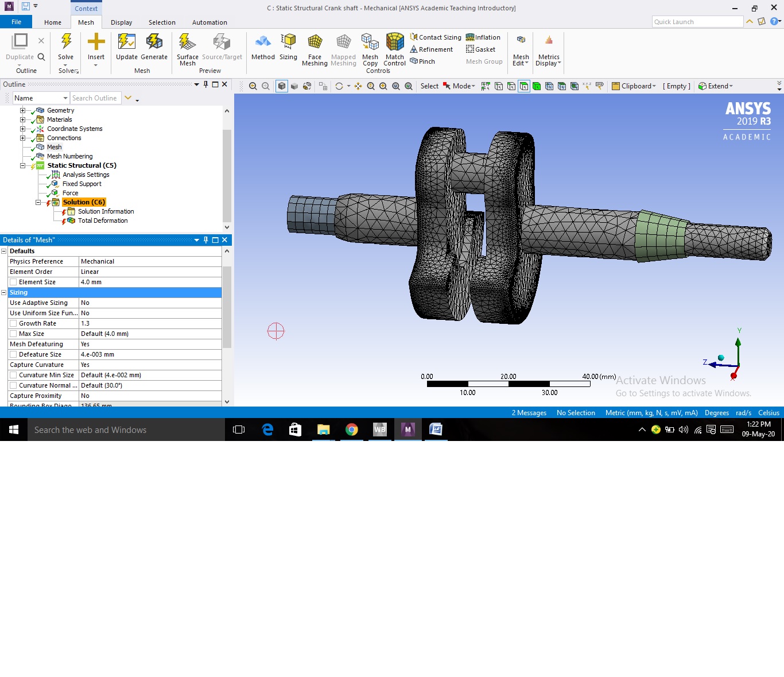
Task: Switch to the Selection ribbon tab
Action: (162, 22)
